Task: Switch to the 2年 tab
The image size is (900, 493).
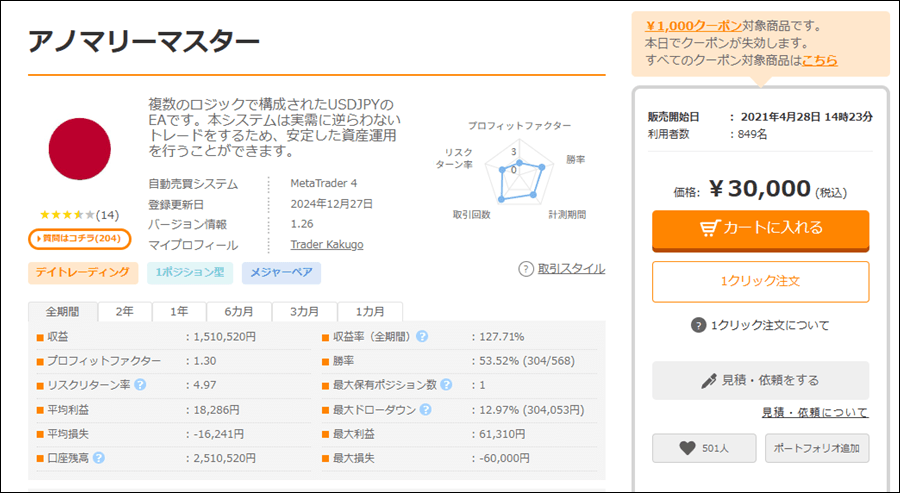Action: [x=125, y=312]
